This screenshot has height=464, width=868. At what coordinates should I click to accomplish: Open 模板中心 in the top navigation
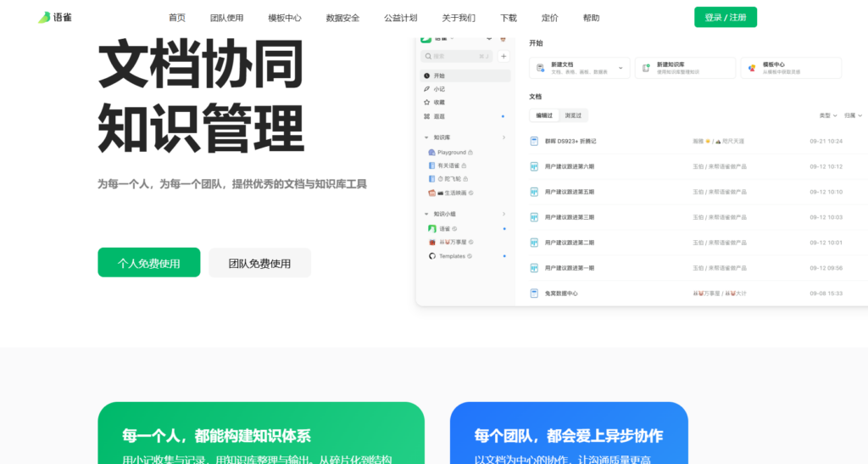[x=284, y=18]
